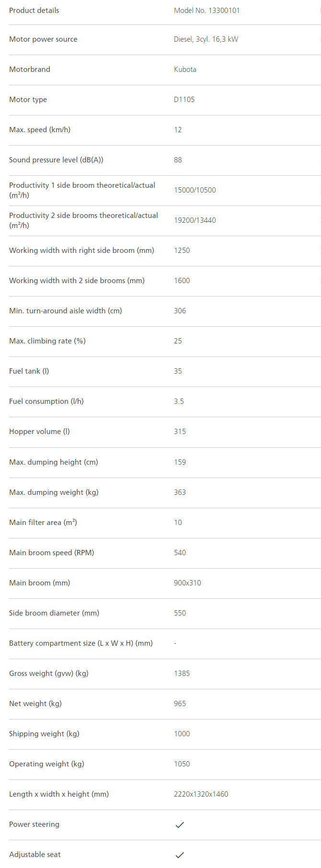
Task: Click the Fuel consumption value 3.5
Action: (179, 401)
